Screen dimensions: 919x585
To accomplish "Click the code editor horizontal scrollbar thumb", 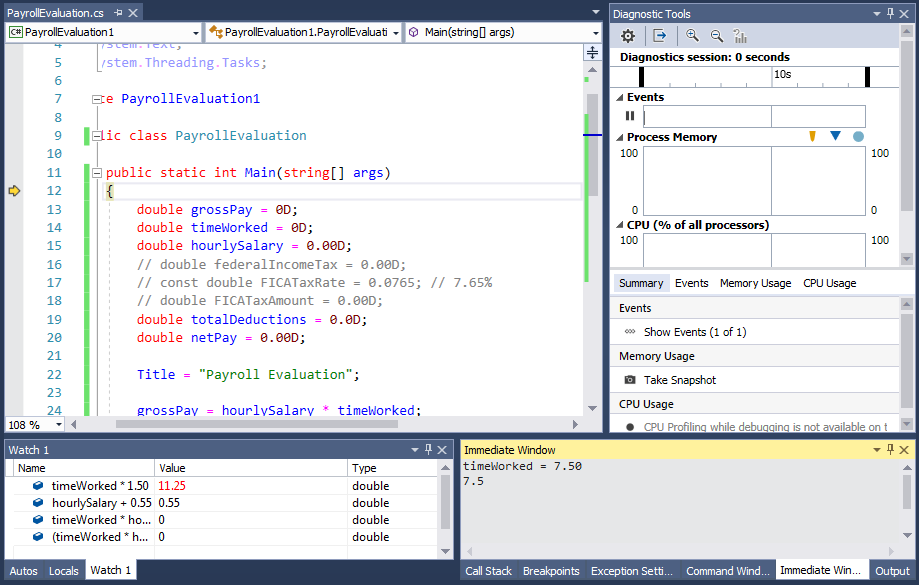I will pyautogui.click(x=257, y=424).
